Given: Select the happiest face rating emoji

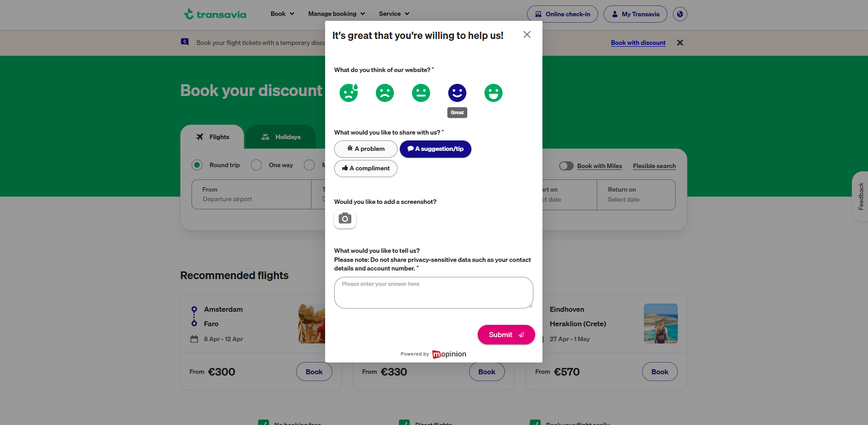Looking at the screenshot, I should coord(493,92).
